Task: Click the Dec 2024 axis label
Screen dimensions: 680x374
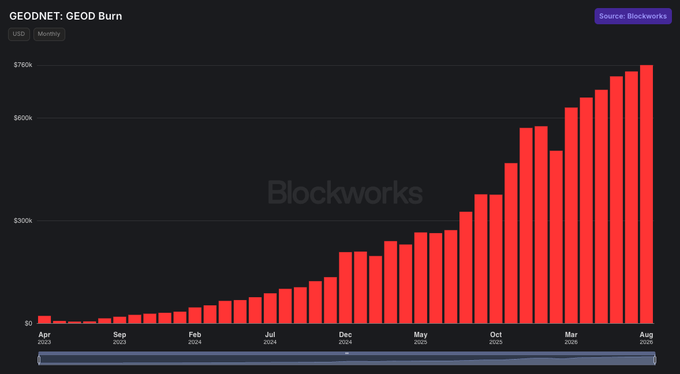Action: tap(345, 338)
